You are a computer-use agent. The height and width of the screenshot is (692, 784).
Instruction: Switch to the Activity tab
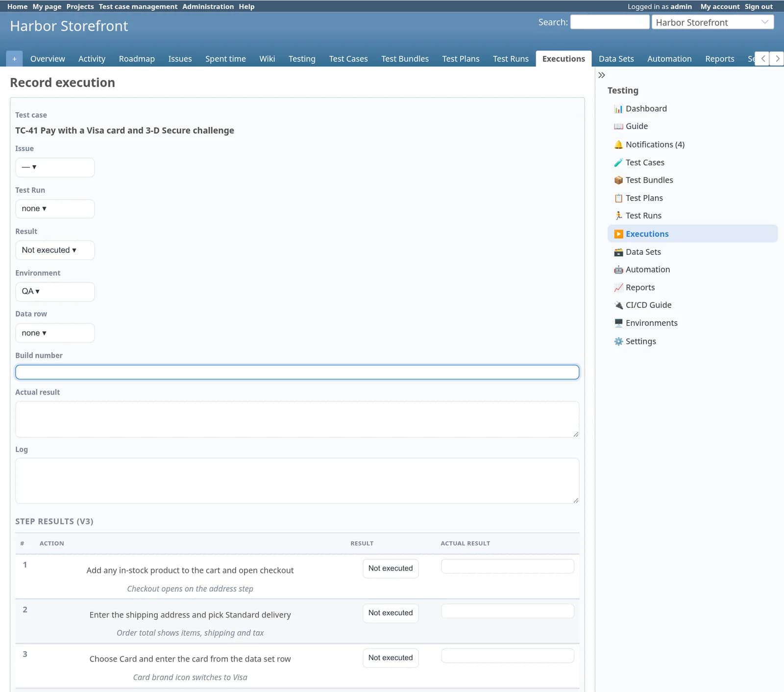(x=92, y=59)
